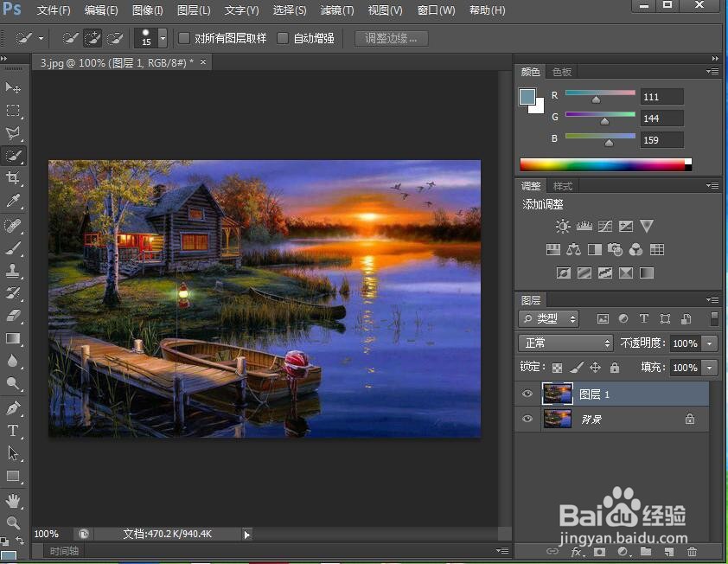Select the Move tool

point(12,87)
